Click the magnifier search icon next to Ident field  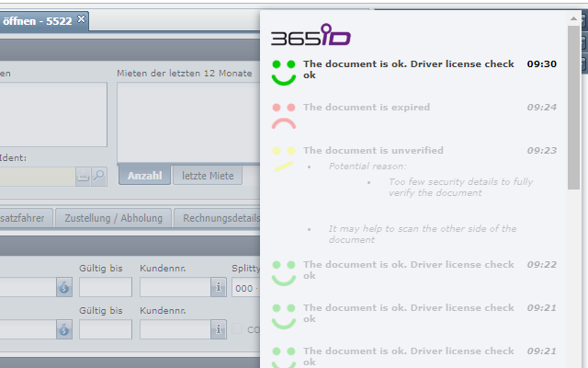click(99, 176)
